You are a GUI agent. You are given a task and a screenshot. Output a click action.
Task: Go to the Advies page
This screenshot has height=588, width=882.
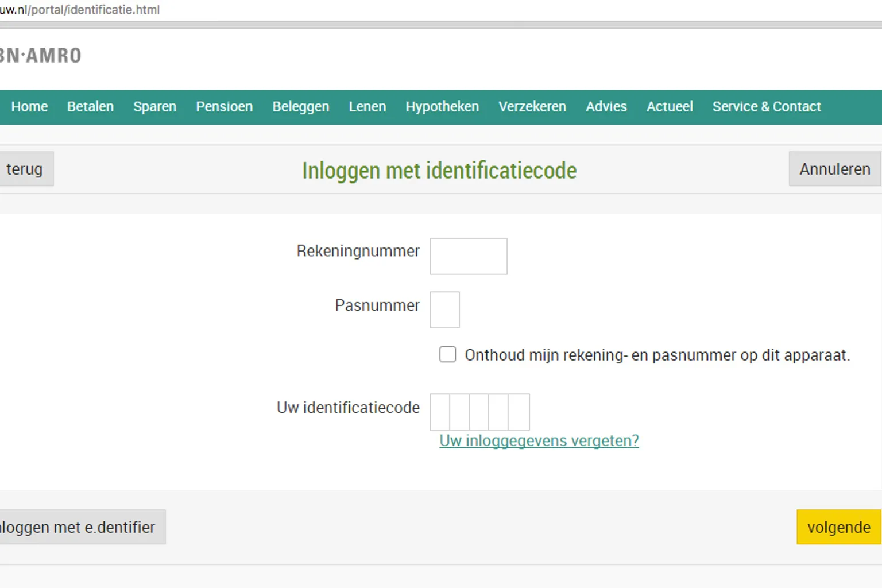point(606,107)
